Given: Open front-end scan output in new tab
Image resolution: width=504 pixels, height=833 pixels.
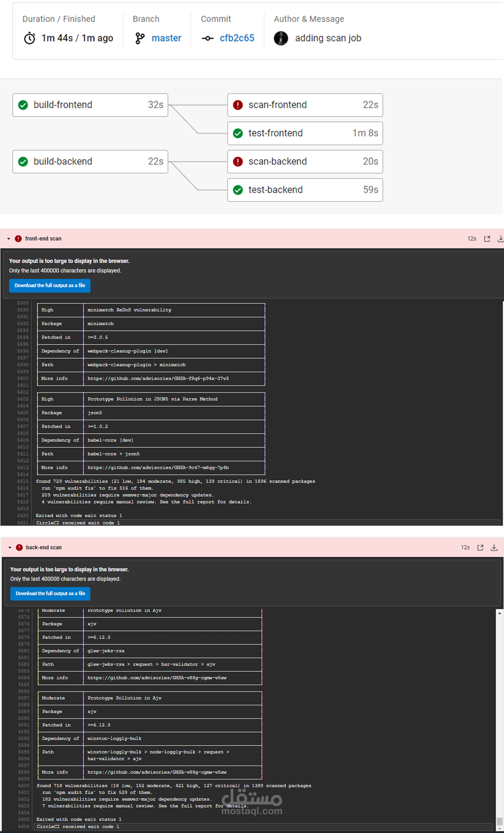Looking at the screenshot, I should pyautogui.click(x=487, y=239).
